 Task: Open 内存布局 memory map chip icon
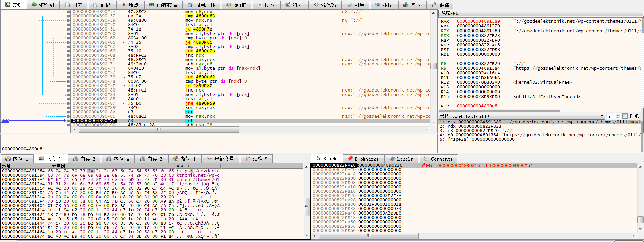152,5
